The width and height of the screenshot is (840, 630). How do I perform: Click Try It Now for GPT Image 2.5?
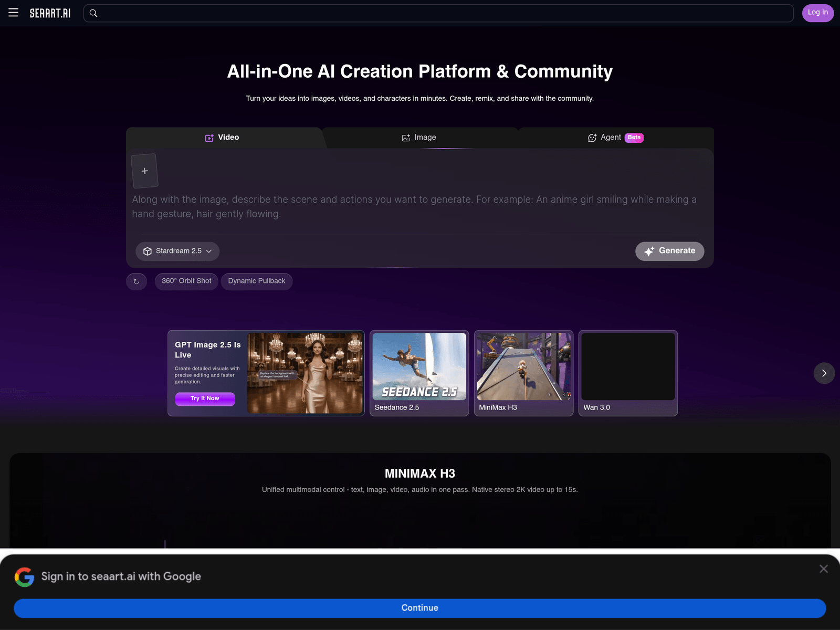point(205,399)
